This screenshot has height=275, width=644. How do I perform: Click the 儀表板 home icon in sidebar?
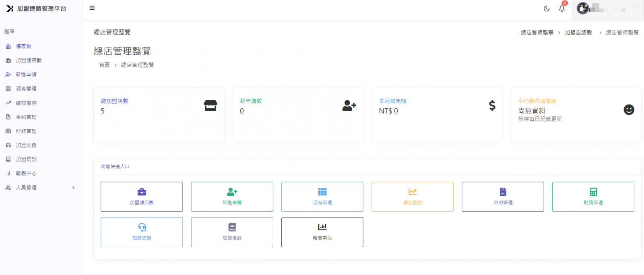(x=8, y=46)
